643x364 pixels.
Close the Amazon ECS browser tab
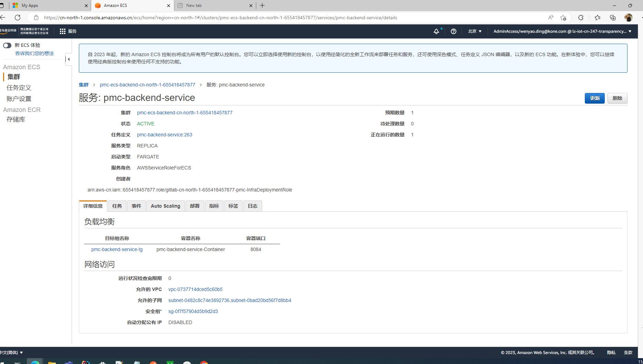[168, 6]
